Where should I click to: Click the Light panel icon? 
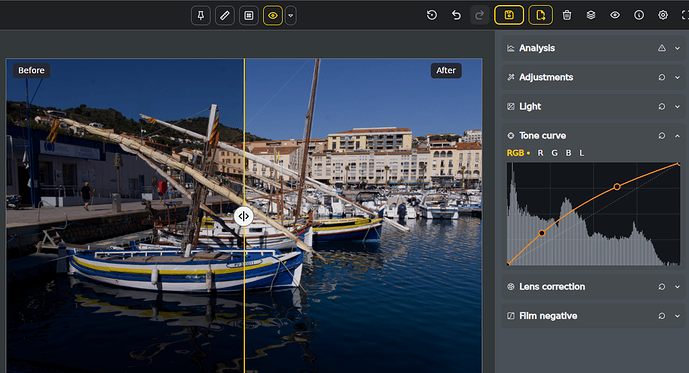[511, 107]
